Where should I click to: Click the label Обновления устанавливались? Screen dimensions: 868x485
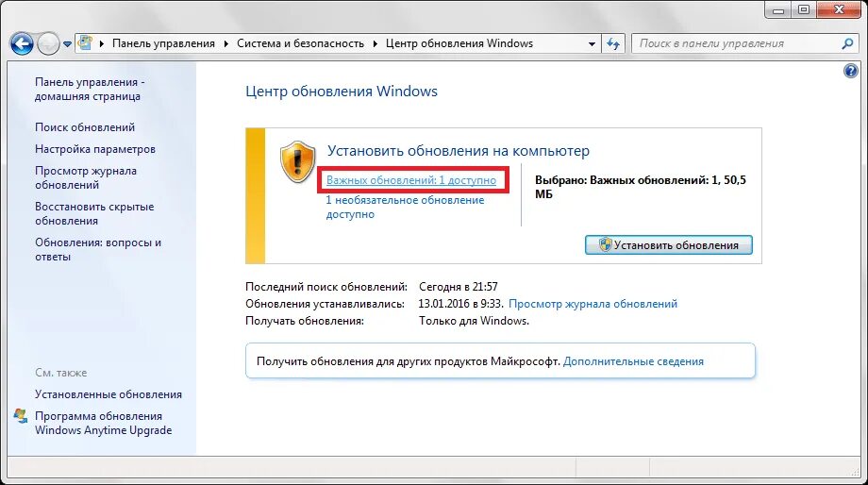click(x=325, y=304)
